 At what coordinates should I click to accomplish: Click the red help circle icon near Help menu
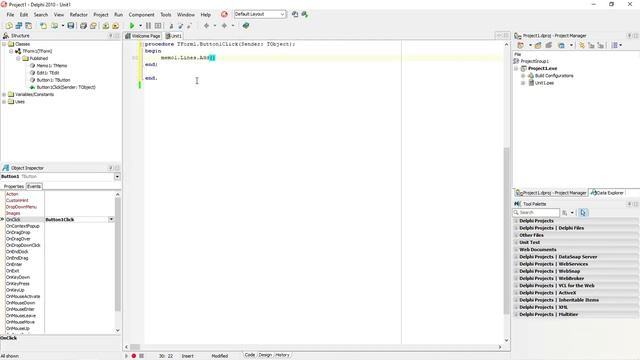pos(224,14)
